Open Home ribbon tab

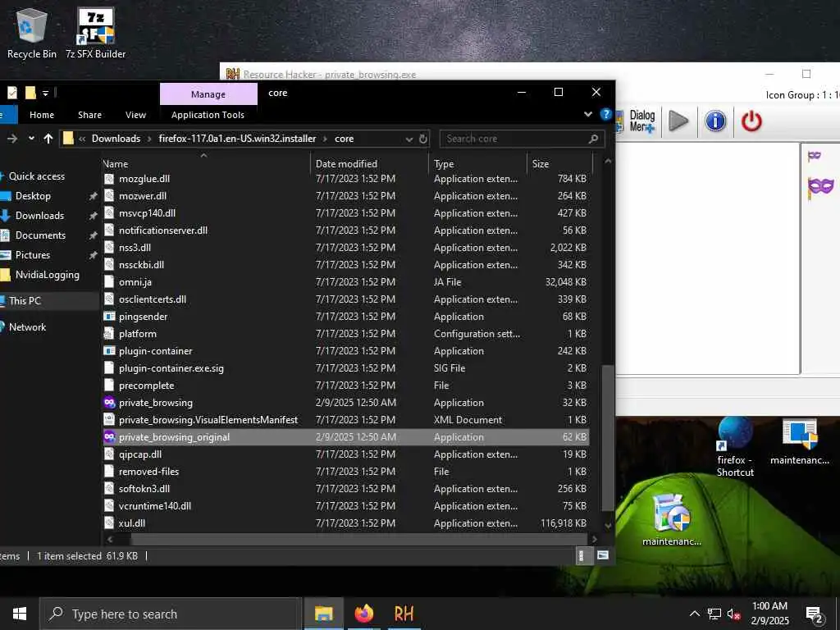point(42,115)
